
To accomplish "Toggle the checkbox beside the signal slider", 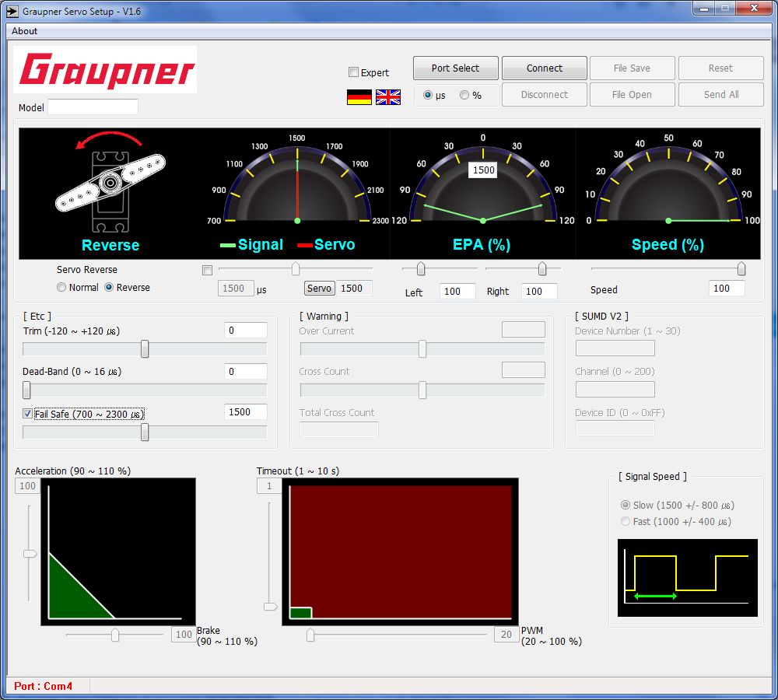I will [x=208, y=270].
